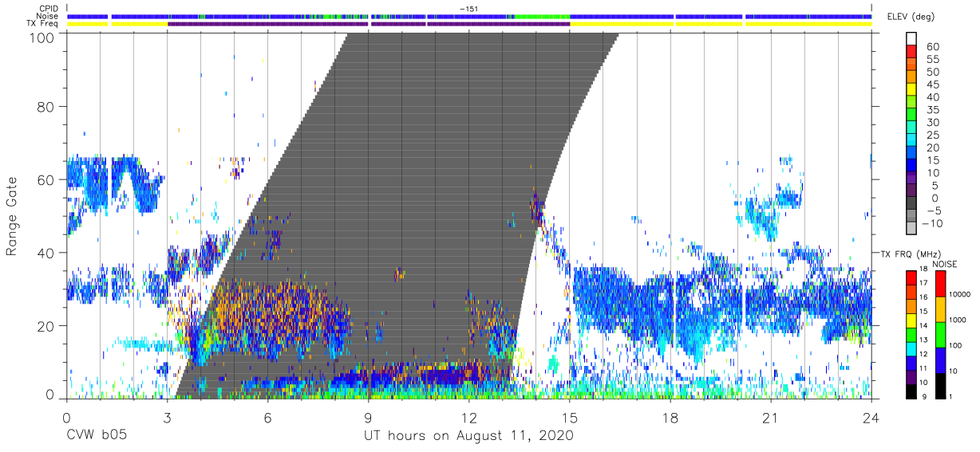
Task: Pick the cyan segment of the TX FRQ bar
Action: tap(911, 349)
